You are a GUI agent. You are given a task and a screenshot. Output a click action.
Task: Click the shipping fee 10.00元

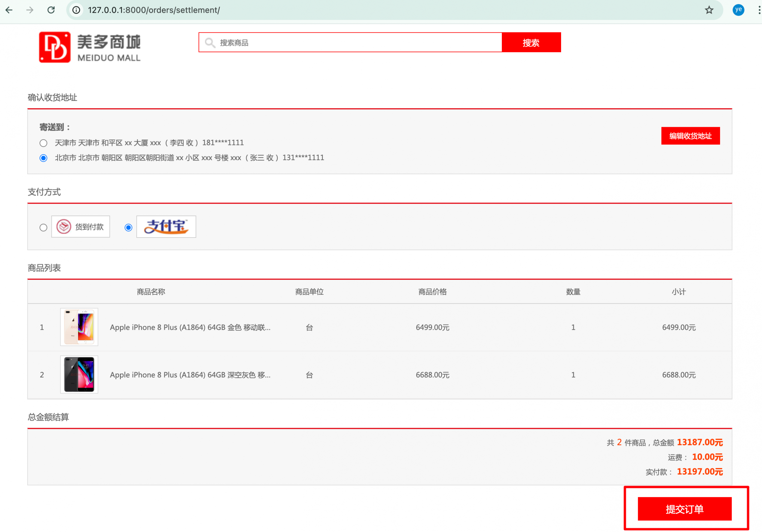click(707, 457)
